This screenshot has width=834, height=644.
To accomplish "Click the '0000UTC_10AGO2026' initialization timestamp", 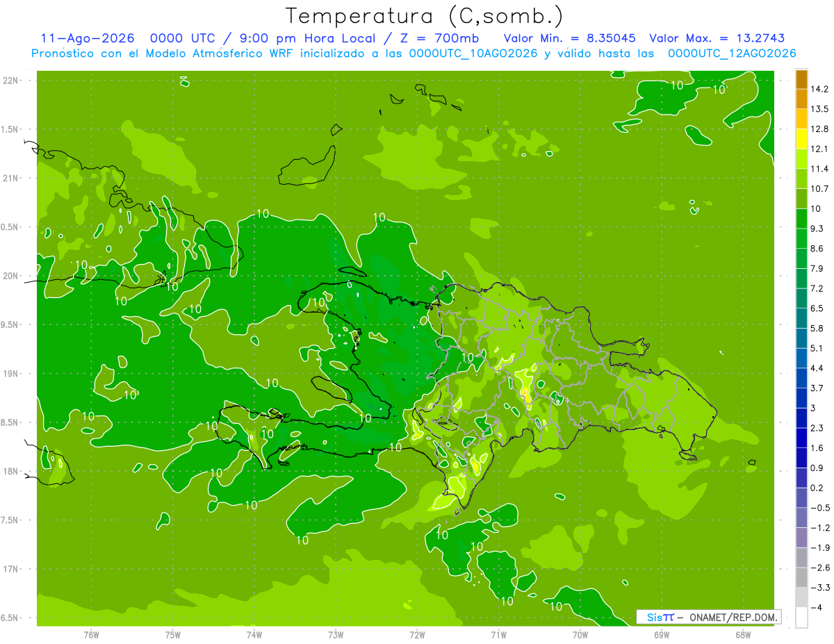I will tap(473, 53).
